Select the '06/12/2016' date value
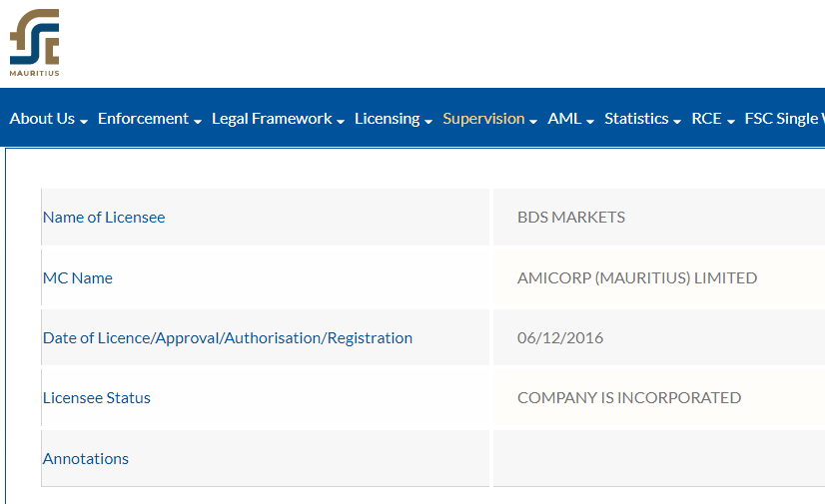Viewport: 825px width, 504px height. [559, 338]
